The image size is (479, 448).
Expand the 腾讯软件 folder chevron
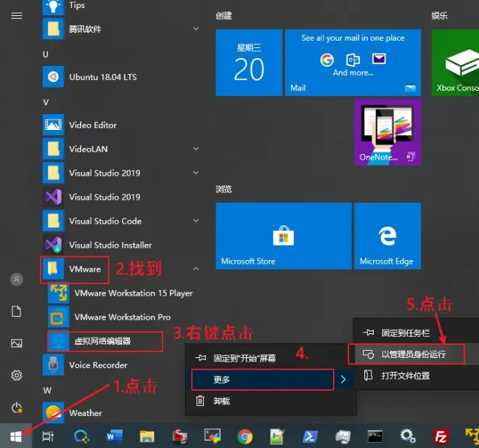click(196, 29)
